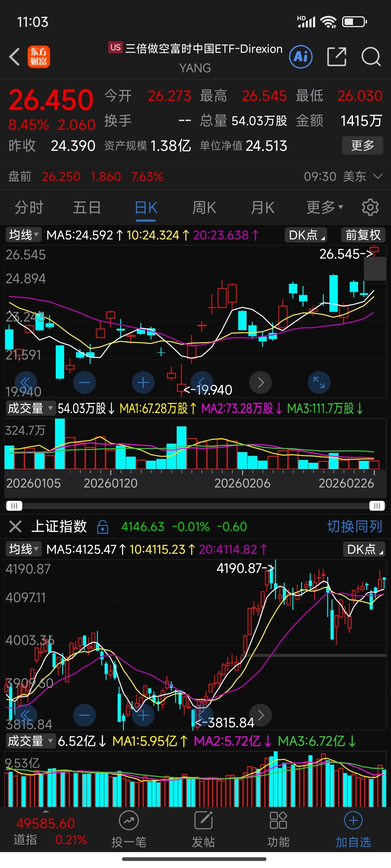The image size is (391, 868).
Task: Close the 上证指数 comparison panel
Action: click(15, 526)
